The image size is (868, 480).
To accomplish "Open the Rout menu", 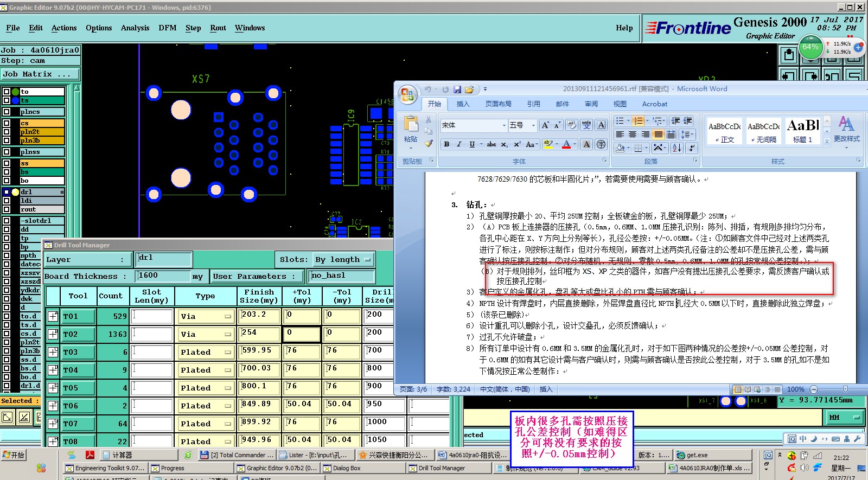I will point(218,28).
